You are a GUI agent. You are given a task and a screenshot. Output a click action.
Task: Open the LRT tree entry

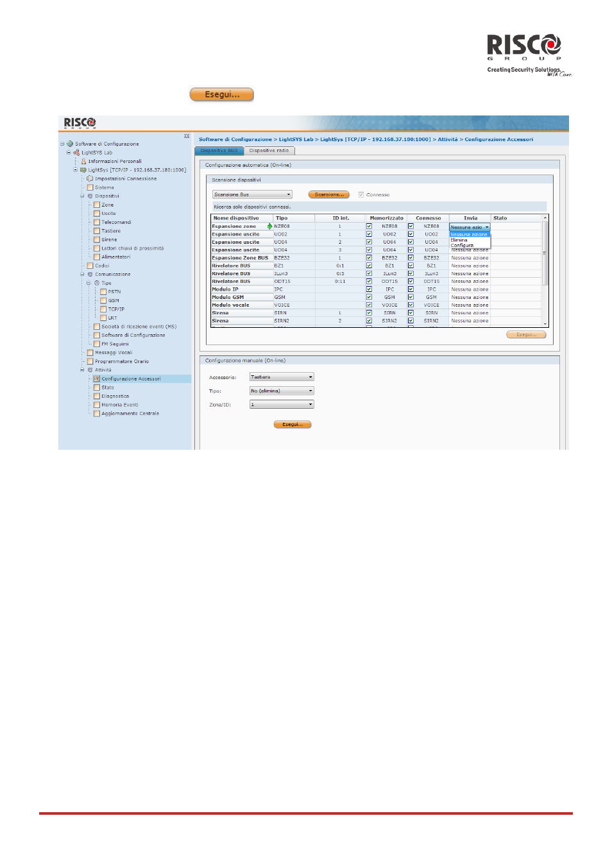point(112,318)
